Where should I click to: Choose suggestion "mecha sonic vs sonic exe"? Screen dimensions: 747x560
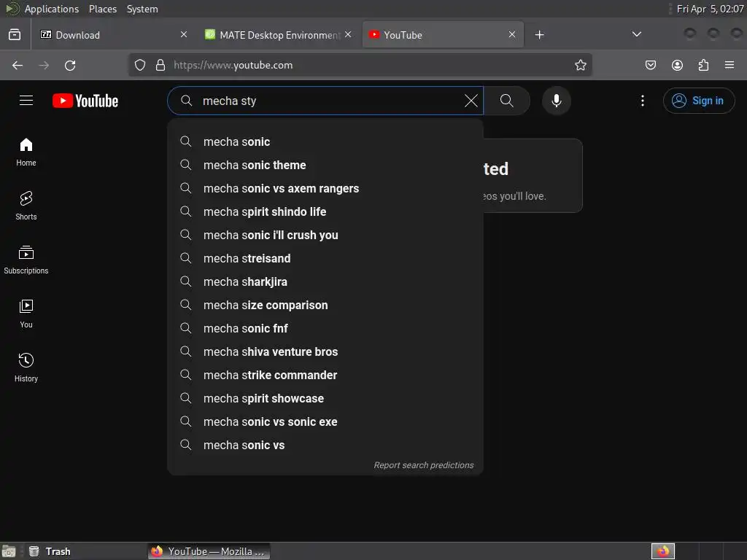coord(325,422)
